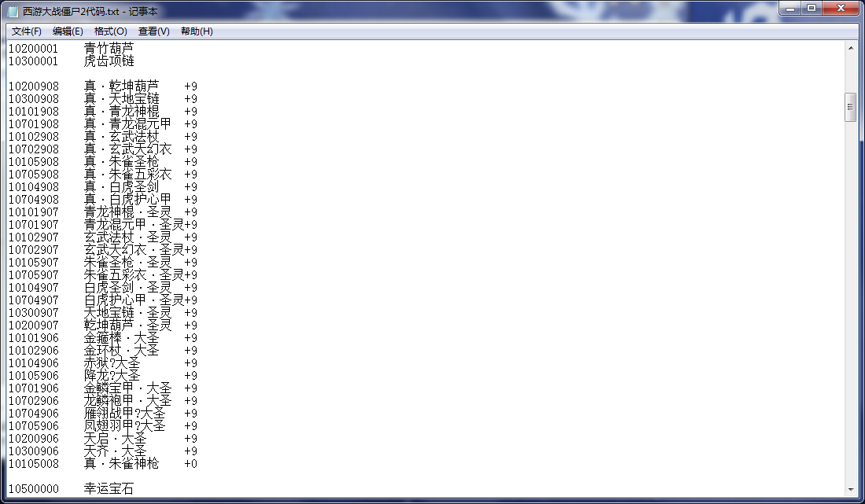Image resolution: width=865 pixels, height=504 pixels.
Task: Click the text 青龙神棍·圣灵
Action: click(127, 212)
